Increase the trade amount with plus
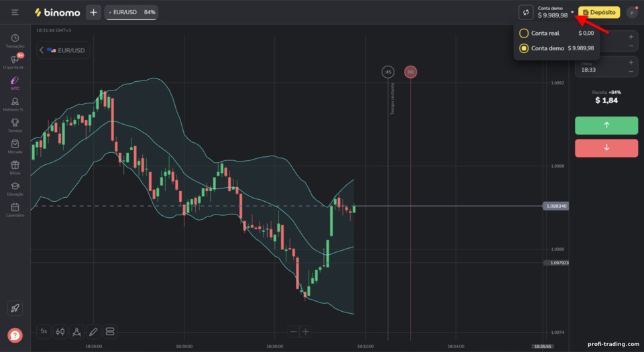 [x=631, y=37]
